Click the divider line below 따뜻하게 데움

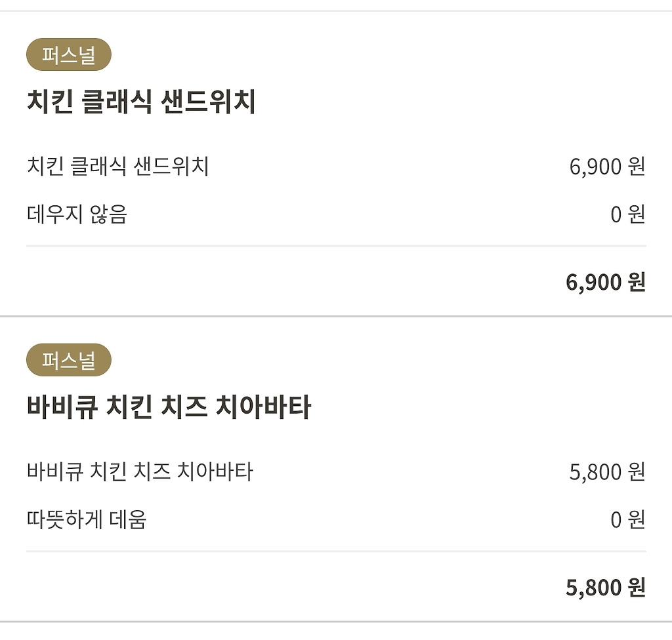tap(336, 551)
